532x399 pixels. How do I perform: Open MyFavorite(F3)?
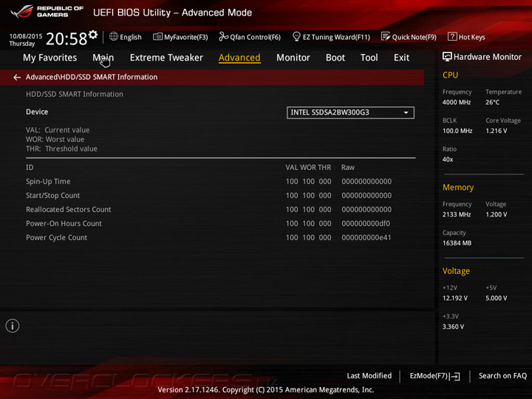tap(180, 37)
